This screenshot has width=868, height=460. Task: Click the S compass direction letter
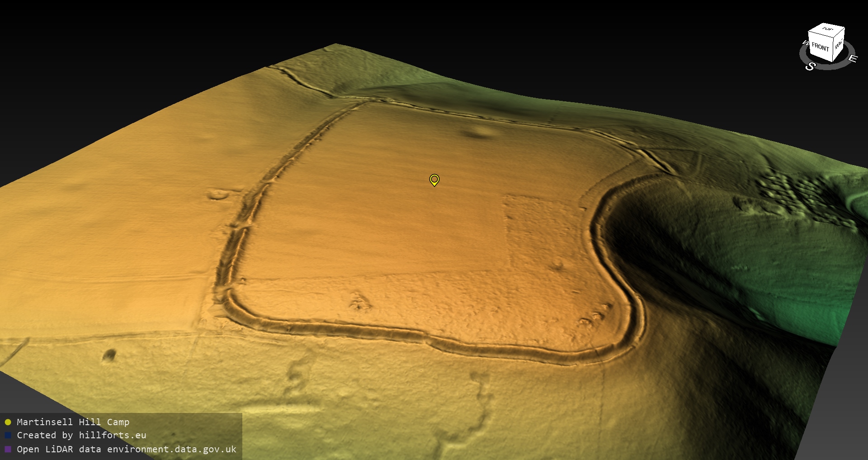(x=810, y=66)
